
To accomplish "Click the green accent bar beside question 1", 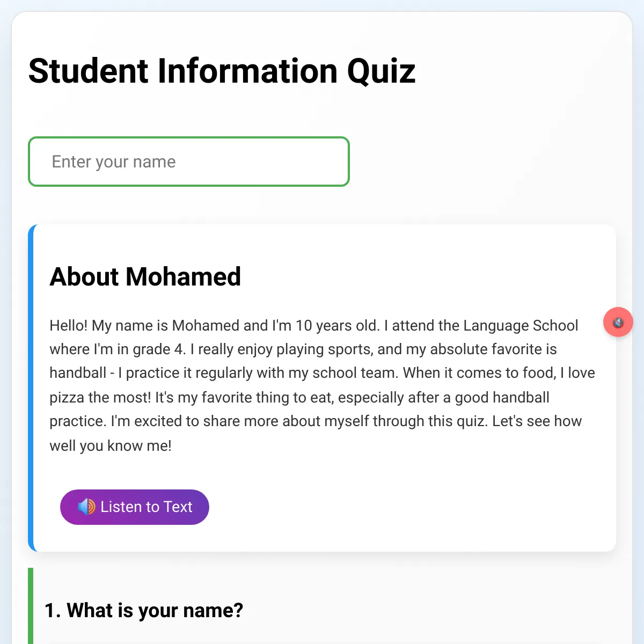I will [32, 606].
